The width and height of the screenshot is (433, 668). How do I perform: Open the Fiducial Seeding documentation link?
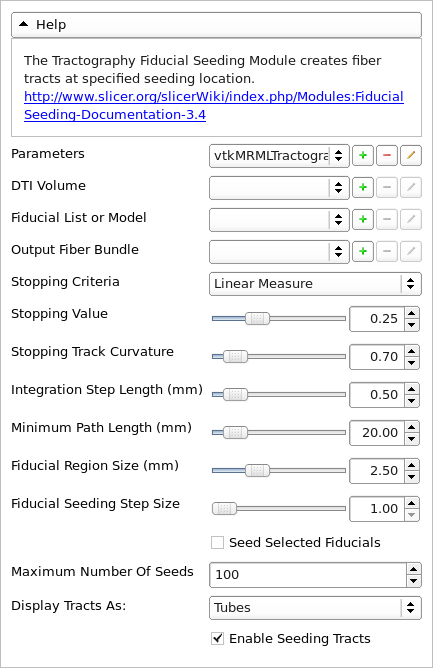(x=214, y=106)
